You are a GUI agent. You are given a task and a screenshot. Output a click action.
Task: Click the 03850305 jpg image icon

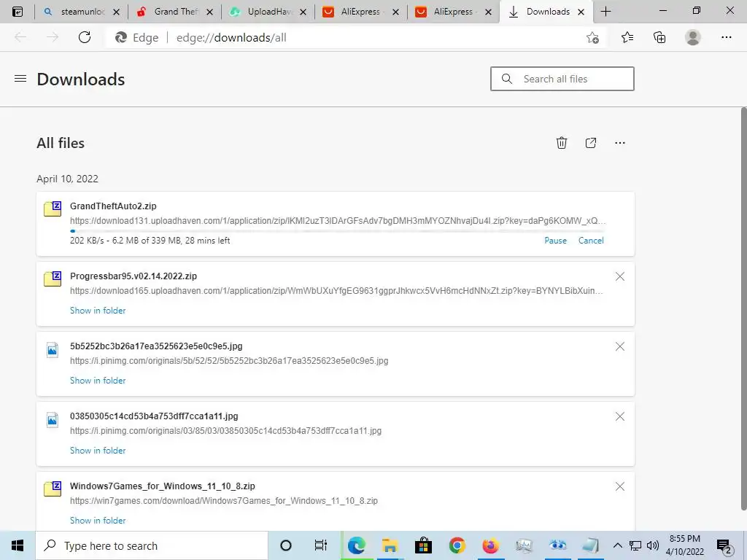53,419
